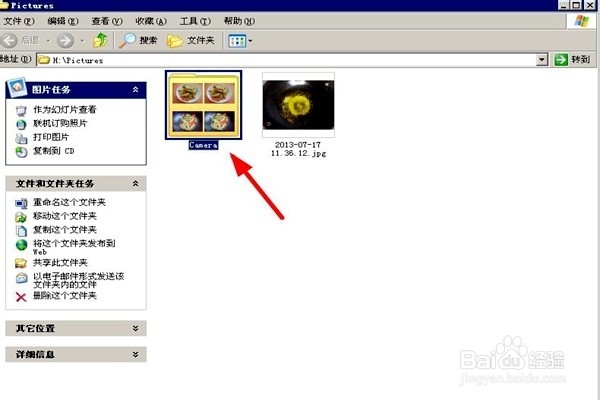Click 作为幻灯片查看 slideshow link
Image resolution: width=600 pixels, height=400 pixels.
coord(65,110)
